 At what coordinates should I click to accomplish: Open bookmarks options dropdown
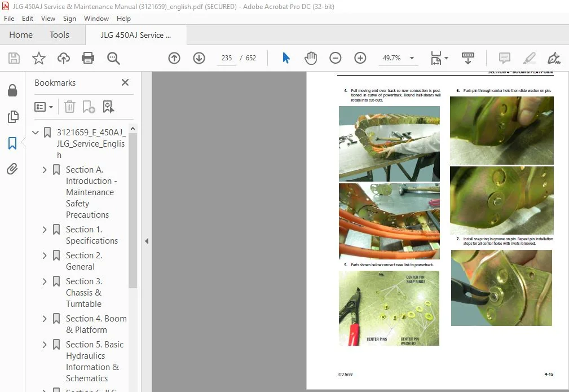point(43,107)
